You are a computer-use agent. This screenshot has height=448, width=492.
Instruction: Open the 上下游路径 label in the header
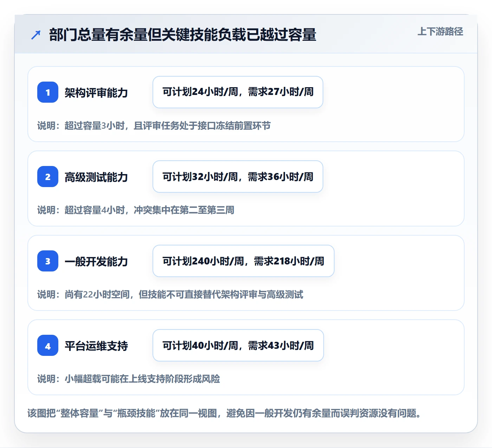pyautogui.click(x=440, y=32)
